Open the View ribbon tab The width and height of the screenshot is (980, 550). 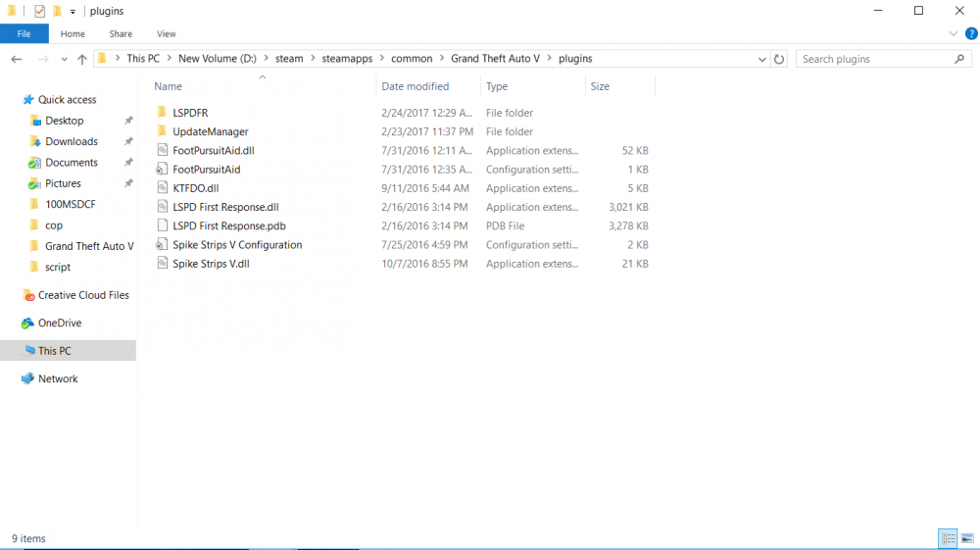[167, 33]
